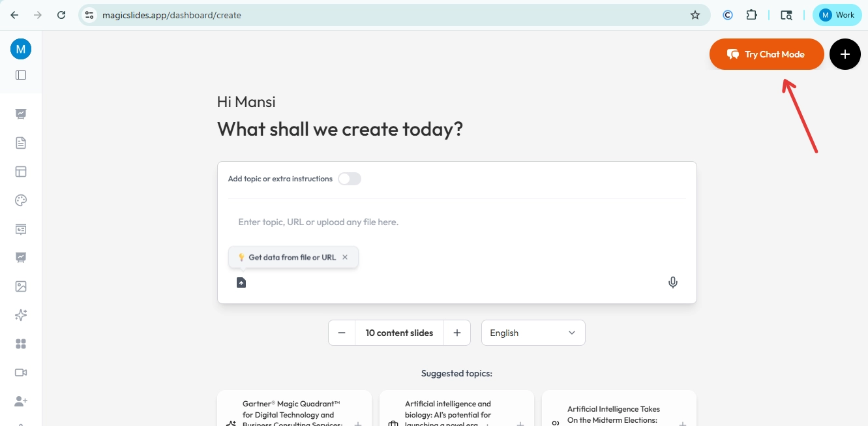868x426 pixels.
Task: Enable Add topic or extra instructions toggle
Action: click(x=350, y=179)
